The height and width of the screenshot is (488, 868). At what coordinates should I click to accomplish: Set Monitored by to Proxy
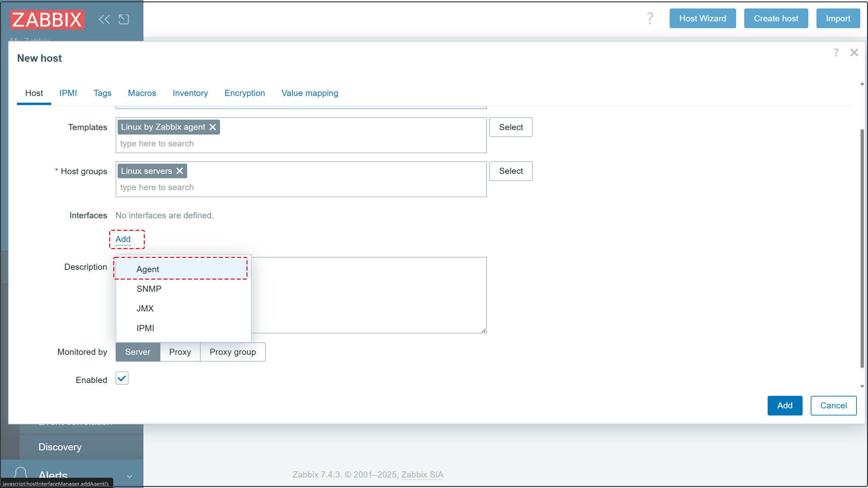(180, 352)
